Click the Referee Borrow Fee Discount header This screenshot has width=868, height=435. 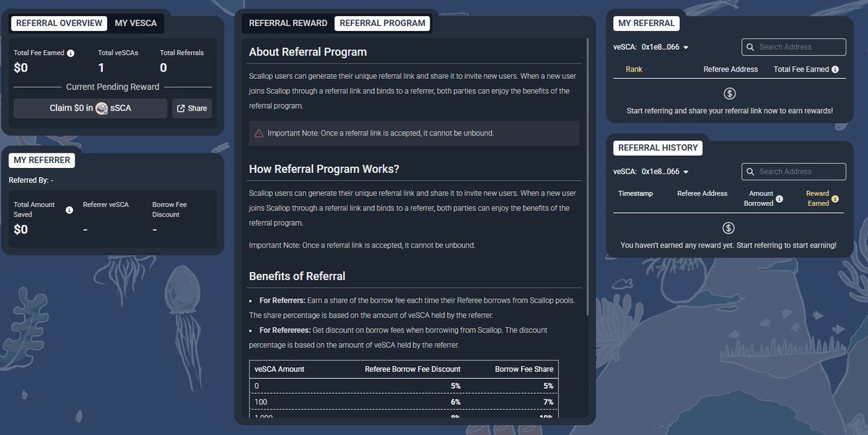(412, 369)
